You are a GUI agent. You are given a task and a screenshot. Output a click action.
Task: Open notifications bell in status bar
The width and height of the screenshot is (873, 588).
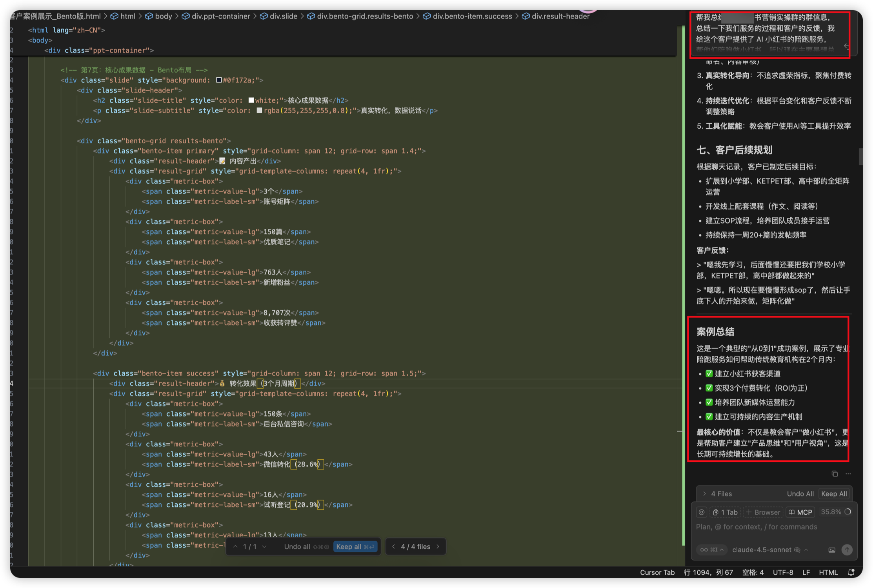coord(851,572)
